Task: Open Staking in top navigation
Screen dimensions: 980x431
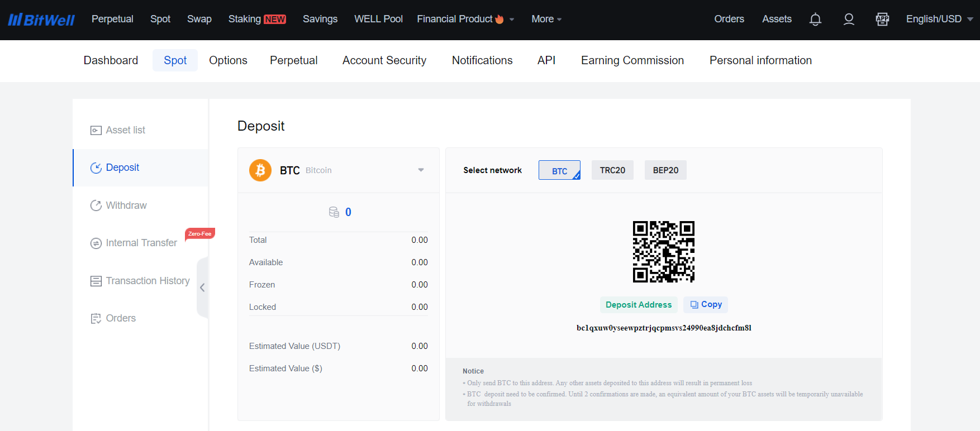Action: 245,19
